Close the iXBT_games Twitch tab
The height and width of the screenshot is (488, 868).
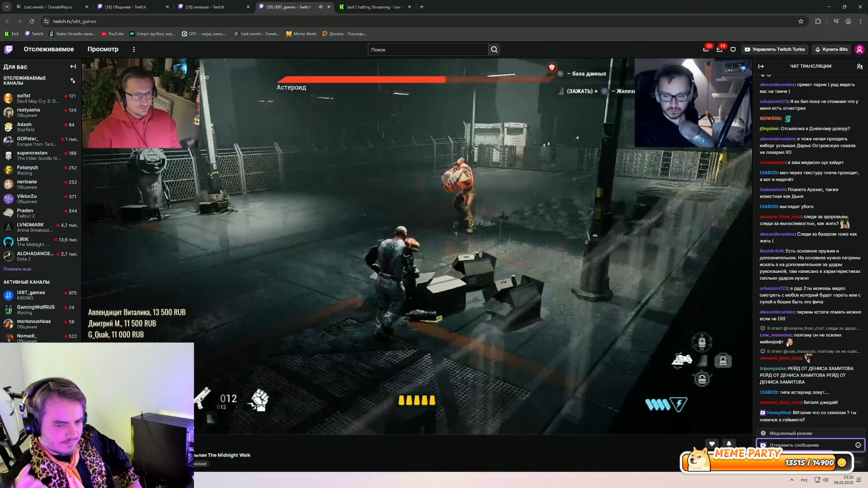click(329, 7)
